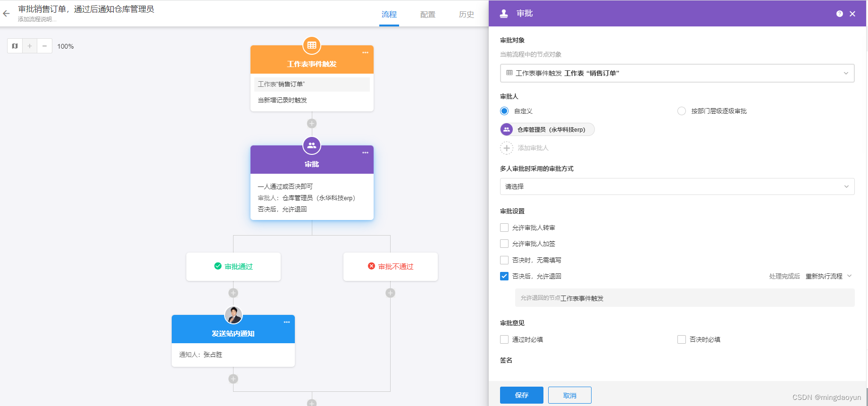Click 添加流程说明 description field
868x406 pixels.
click(x=37, y=19)
